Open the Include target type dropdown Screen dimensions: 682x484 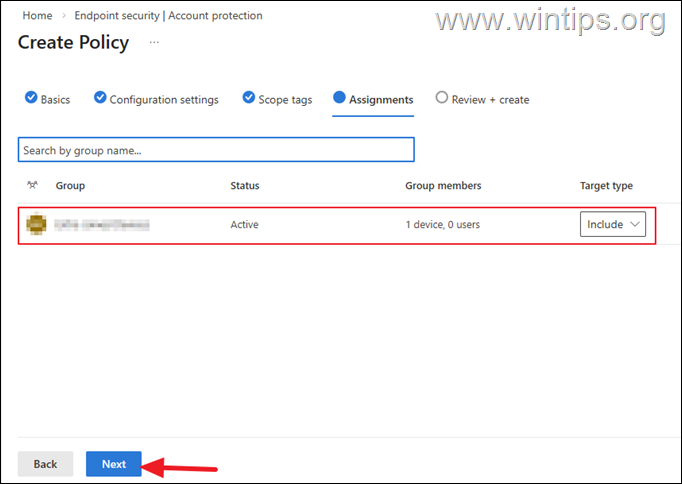[x=612, y=224]
